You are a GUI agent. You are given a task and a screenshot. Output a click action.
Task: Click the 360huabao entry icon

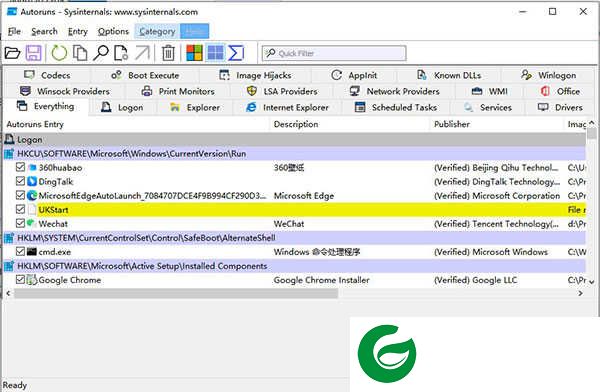point(32,167)
